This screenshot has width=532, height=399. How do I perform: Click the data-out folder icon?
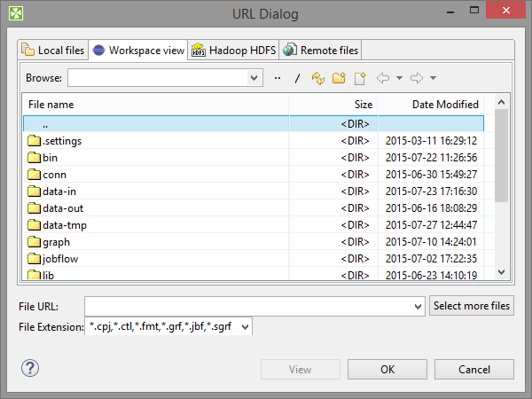(34, 208)
